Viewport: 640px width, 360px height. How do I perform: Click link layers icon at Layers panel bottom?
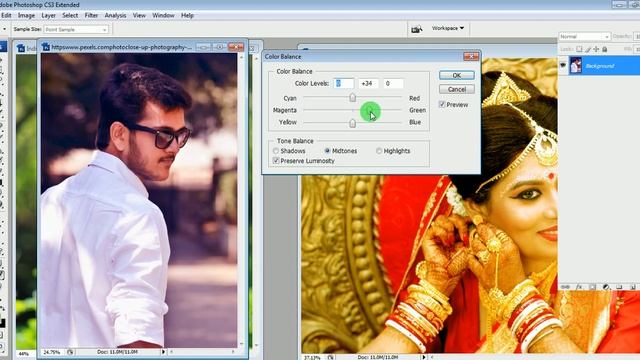click(566, 287)
